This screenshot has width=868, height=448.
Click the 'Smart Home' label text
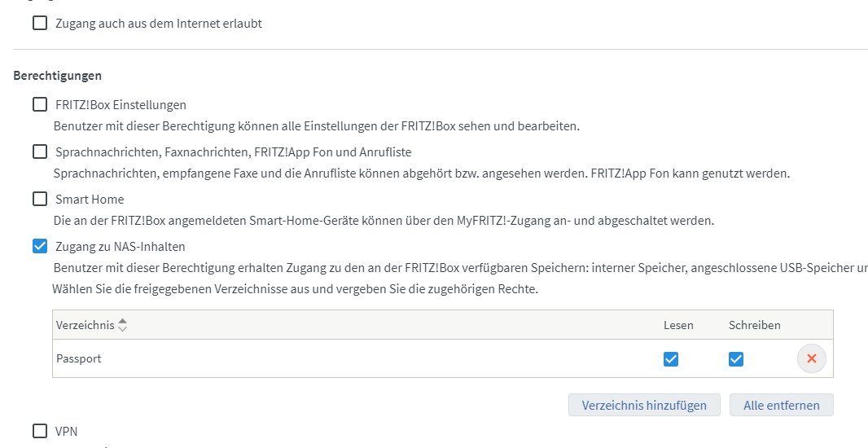[x=90, y=199]
